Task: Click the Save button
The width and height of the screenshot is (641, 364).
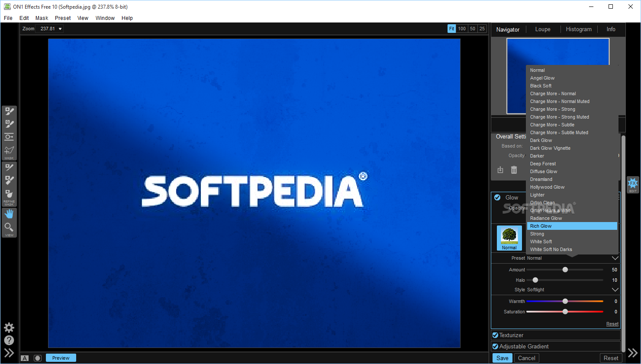Action: 502,358
